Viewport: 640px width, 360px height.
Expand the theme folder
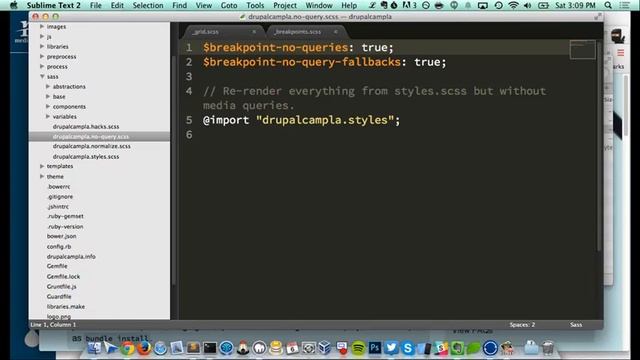coord(42,176)
